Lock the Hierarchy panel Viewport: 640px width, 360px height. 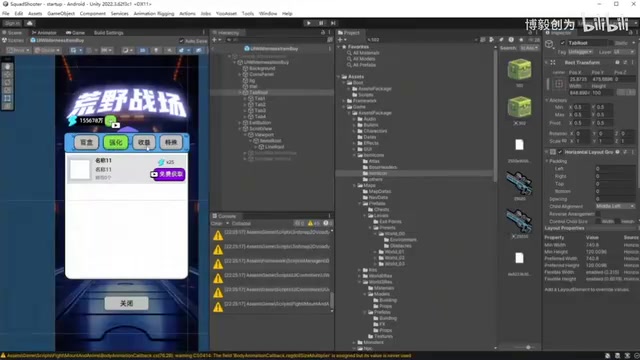click(x=323, y=32)
